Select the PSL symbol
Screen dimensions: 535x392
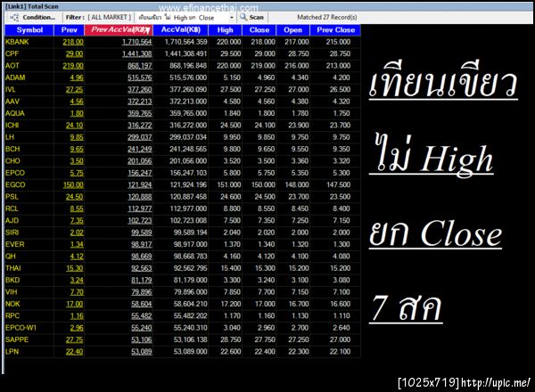click(12, 197)
